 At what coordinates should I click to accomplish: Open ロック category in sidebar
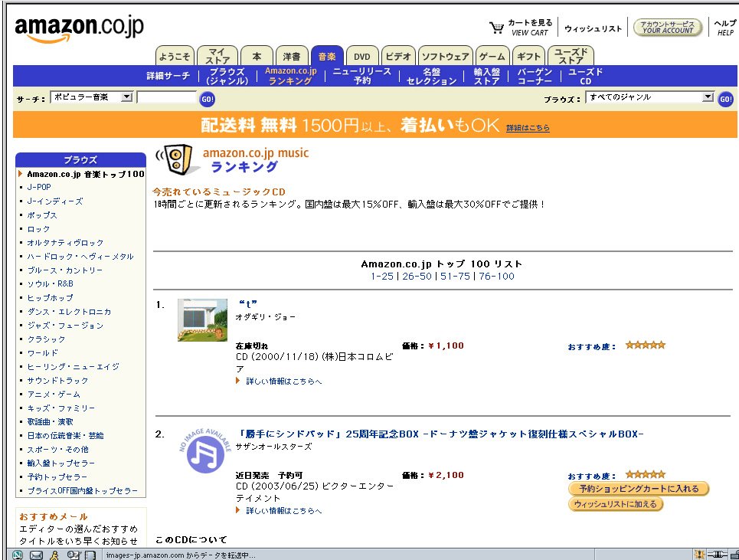(38, 228)
